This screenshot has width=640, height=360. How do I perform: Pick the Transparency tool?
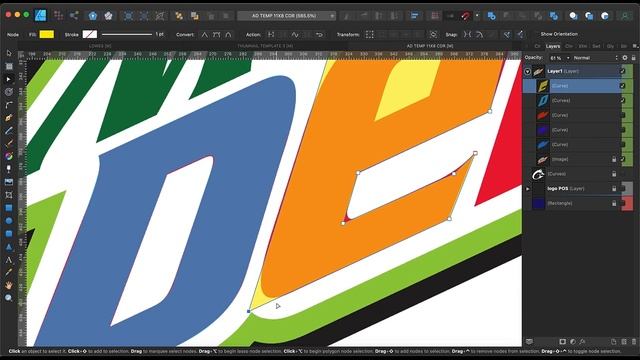[9, 169]
